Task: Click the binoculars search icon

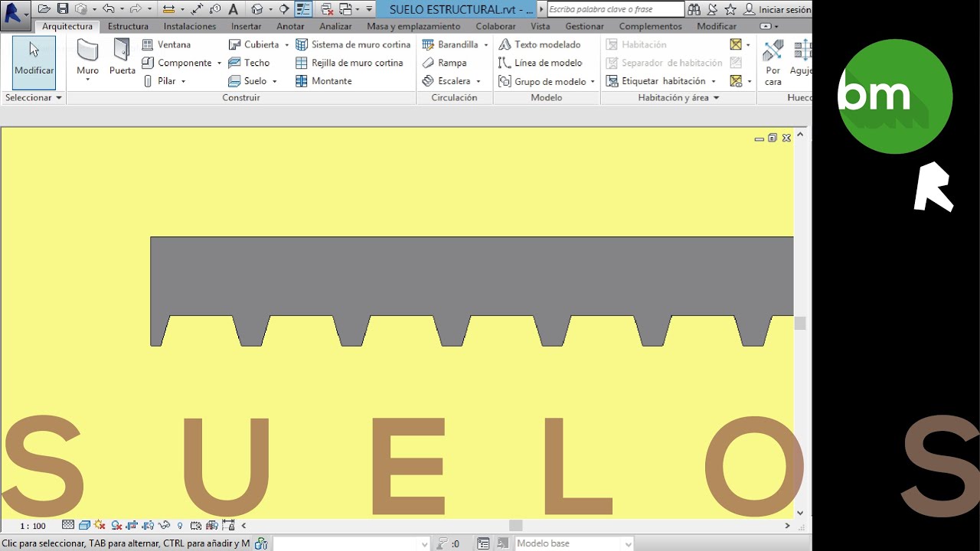Action: [x=694, y=9]
